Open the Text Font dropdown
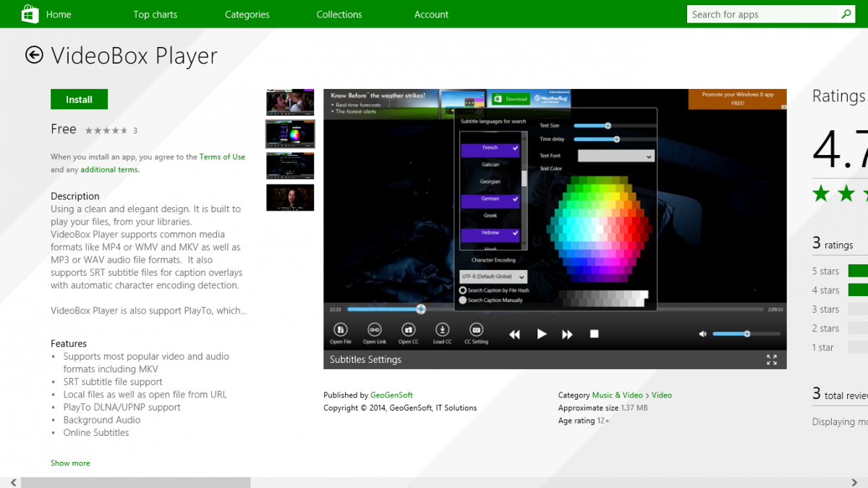 pos(616,156)
